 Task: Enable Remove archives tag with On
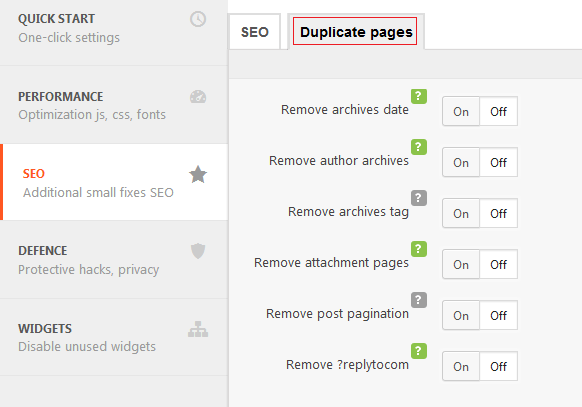coord(461,213)
